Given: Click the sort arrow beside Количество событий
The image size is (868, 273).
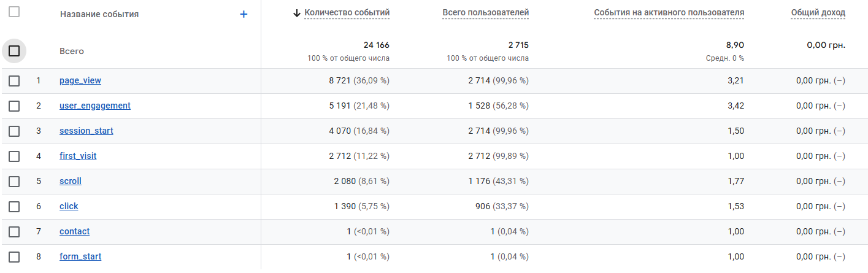Looking at the screenshot, I should tap(297, 13).
